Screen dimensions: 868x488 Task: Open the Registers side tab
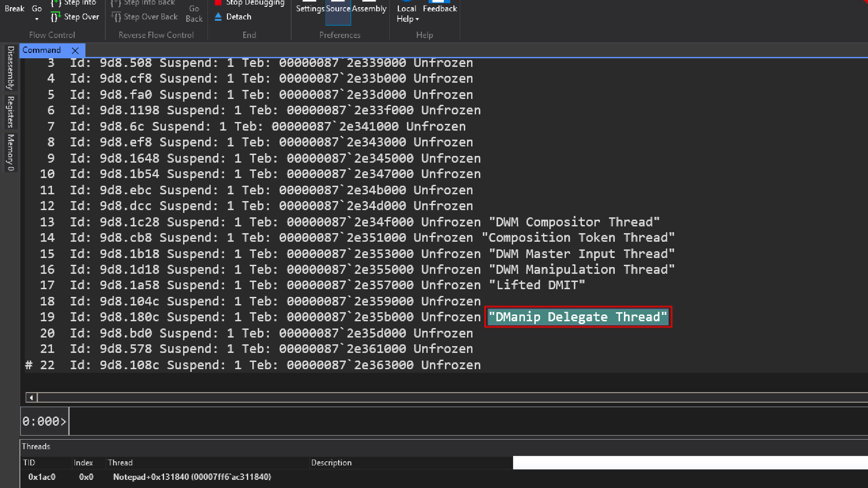pos(10,112)
